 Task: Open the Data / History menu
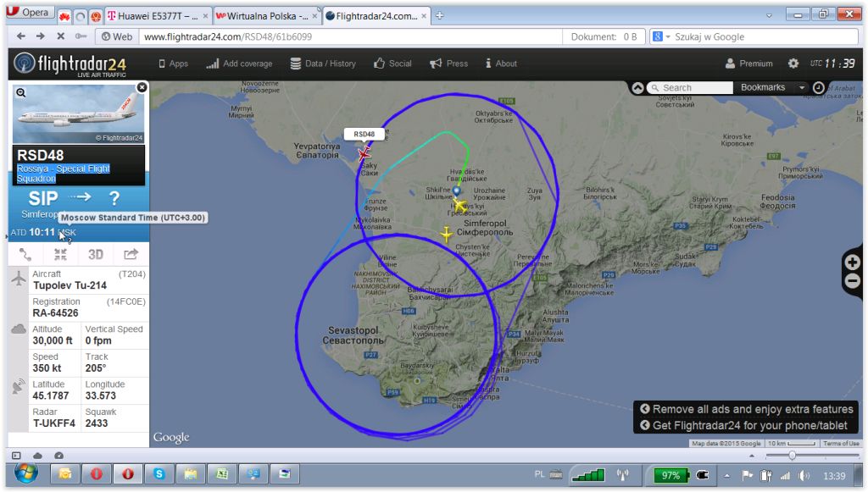tap(323, 64)
